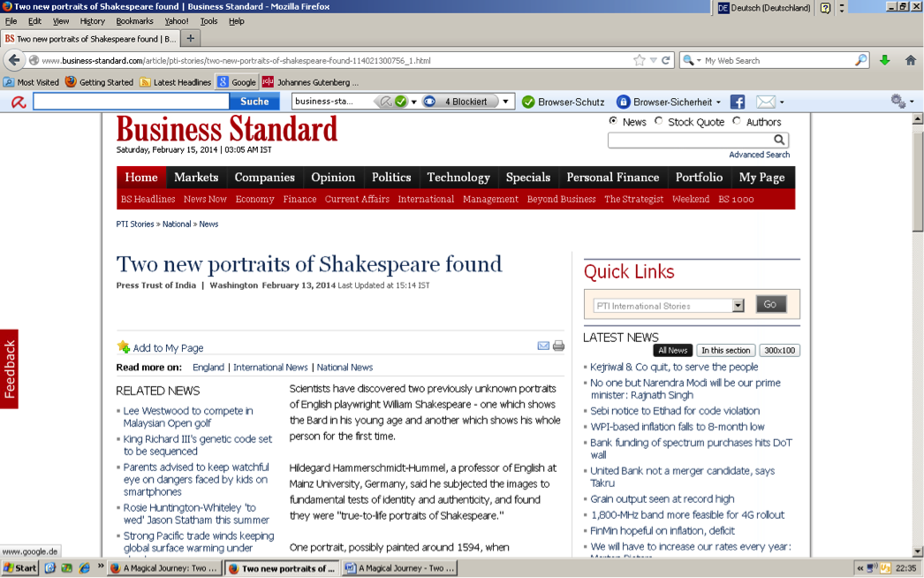The width and height of the screenshot is (924, 578).
Task: Click the Latest News scroll down arrow
Action: pos(918,551)
